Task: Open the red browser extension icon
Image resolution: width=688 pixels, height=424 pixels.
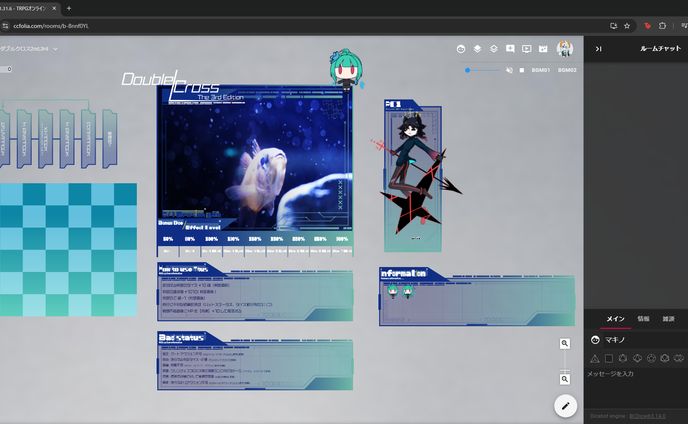Action: 648,26
